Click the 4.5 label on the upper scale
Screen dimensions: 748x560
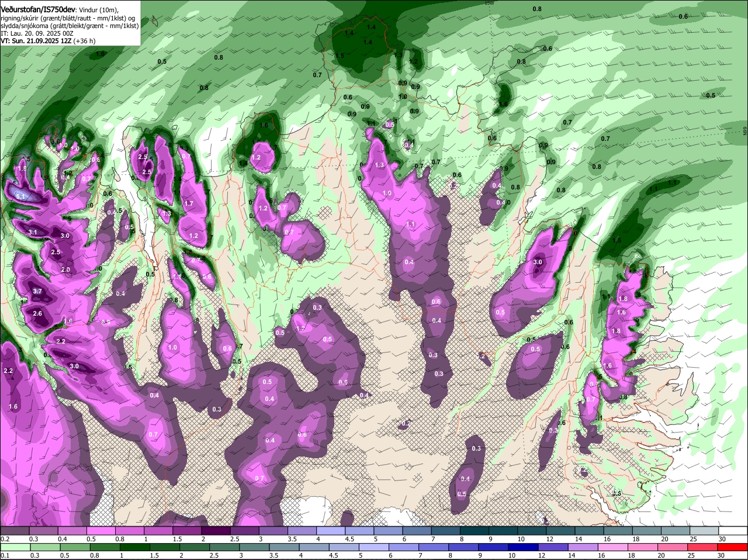tap(349, 539)
